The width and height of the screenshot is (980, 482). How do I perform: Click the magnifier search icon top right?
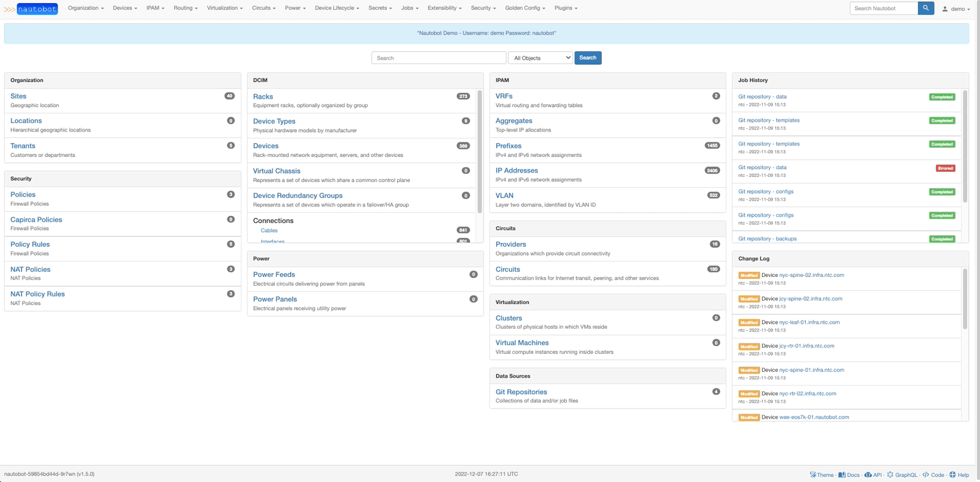[926, 8]
